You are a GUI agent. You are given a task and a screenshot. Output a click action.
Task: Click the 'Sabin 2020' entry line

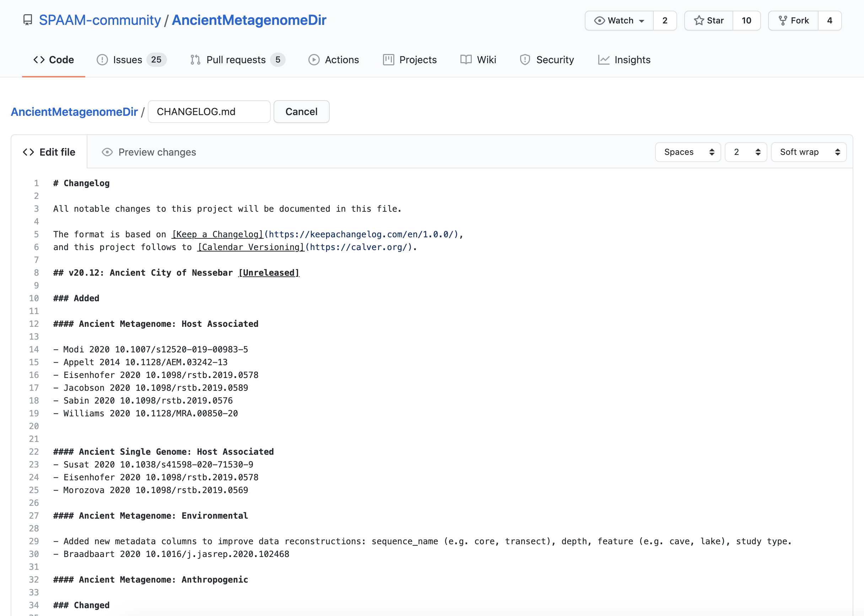click(x=143, y=401)
